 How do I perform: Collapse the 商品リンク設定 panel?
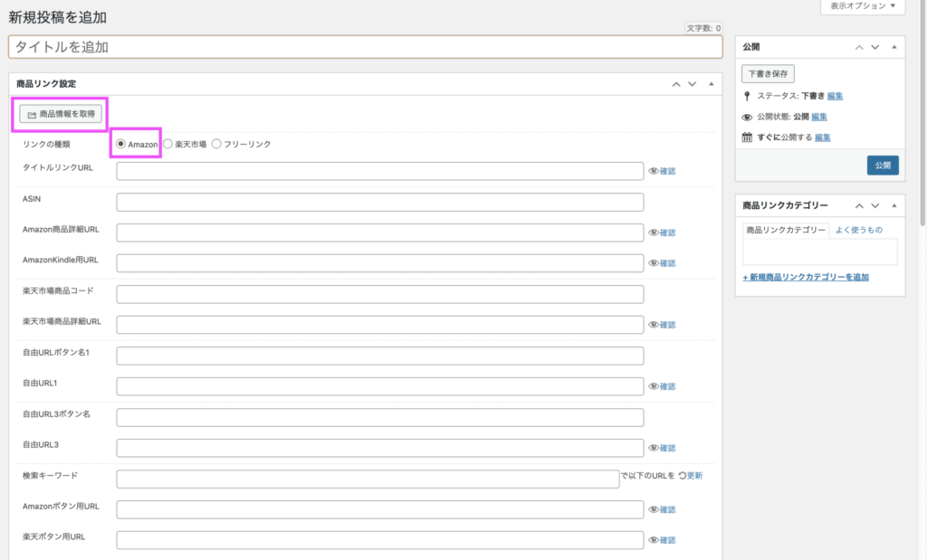tap(712, 84)
